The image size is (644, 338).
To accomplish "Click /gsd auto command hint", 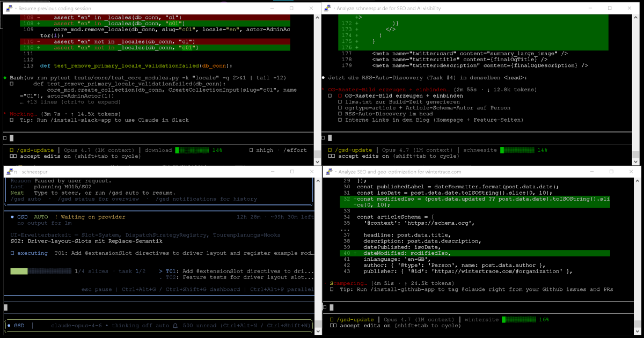I will pyautogui.click(x=26, y=199).
